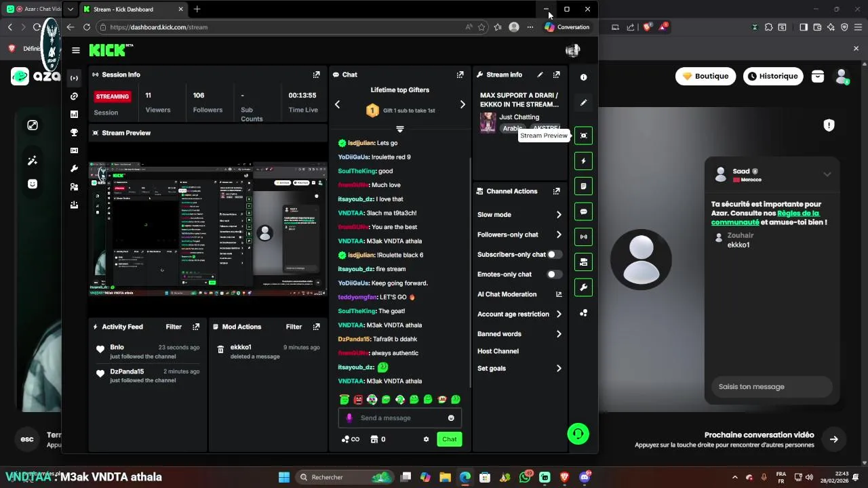The image size is (868, 488).
Task: Pop out the Session Info panel
Action: tap(316, 75)
